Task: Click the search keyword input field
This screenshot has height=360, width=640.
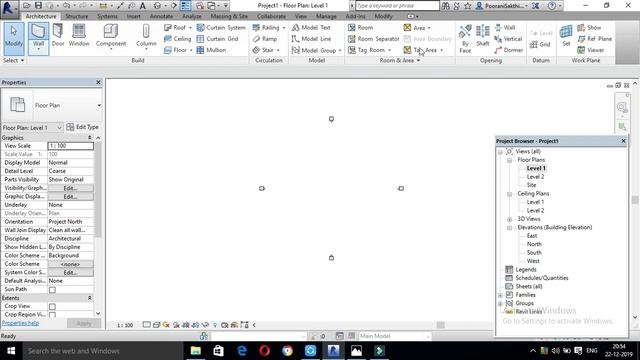Action: click(397, 6)
